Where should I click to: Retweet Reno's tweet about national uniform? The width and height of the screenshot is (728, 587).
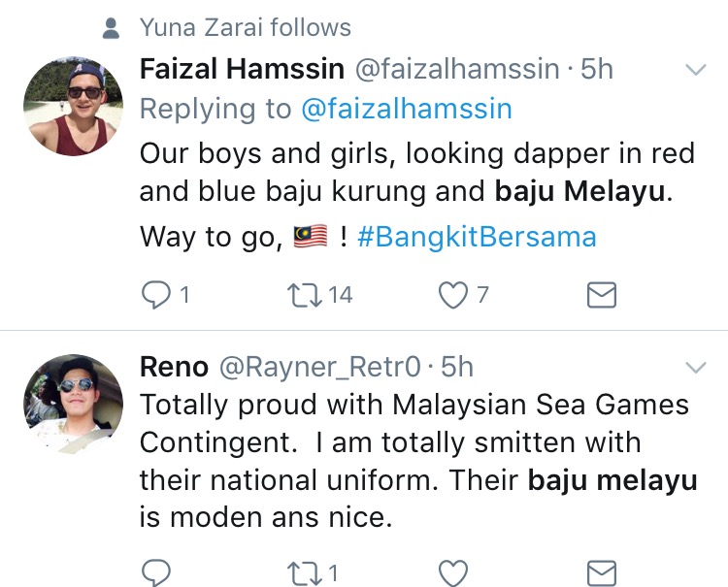(309, 572)
